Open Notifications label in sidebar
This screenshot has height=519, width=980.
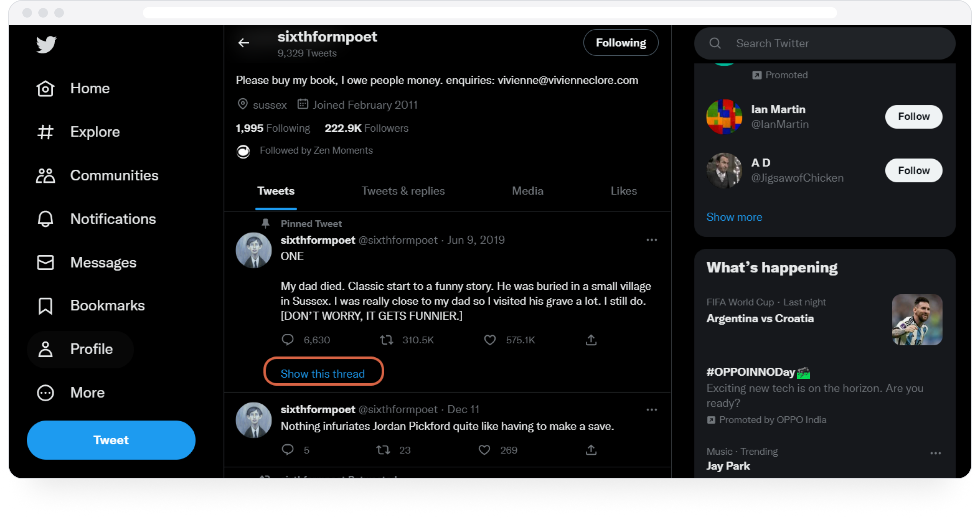[x=113, y=219]
